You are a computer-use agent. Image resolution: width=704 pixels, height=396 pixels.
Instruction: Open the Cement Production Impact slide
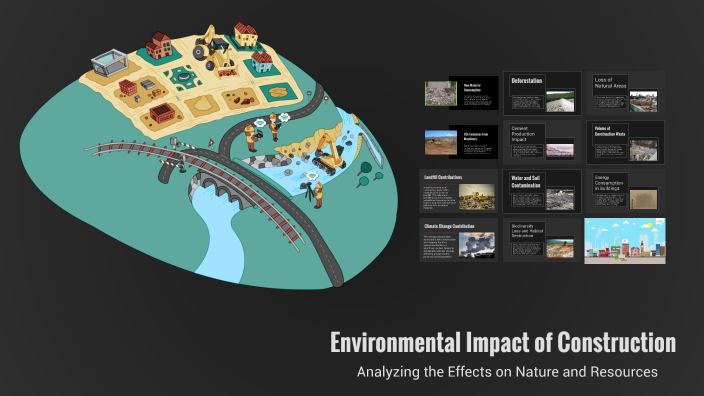542,142
